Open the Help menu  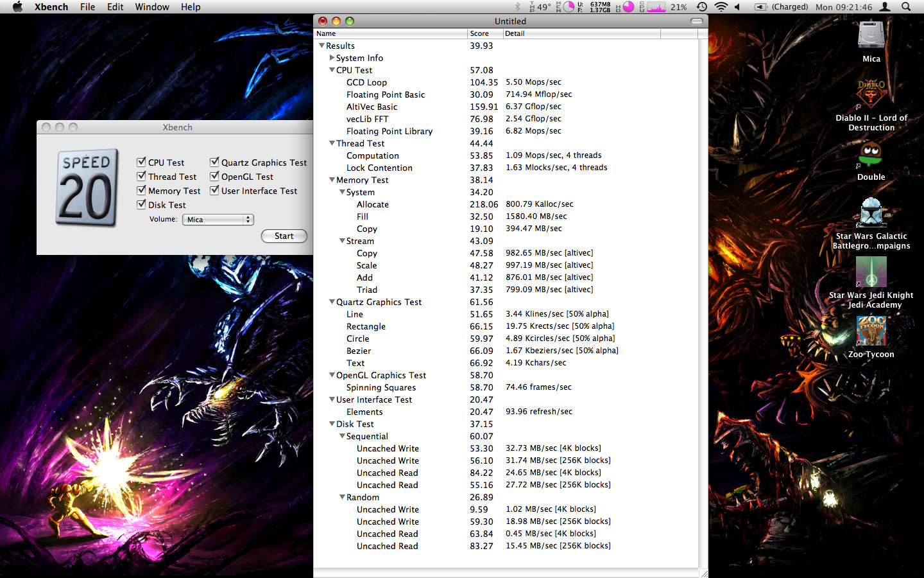pos(191,6)
